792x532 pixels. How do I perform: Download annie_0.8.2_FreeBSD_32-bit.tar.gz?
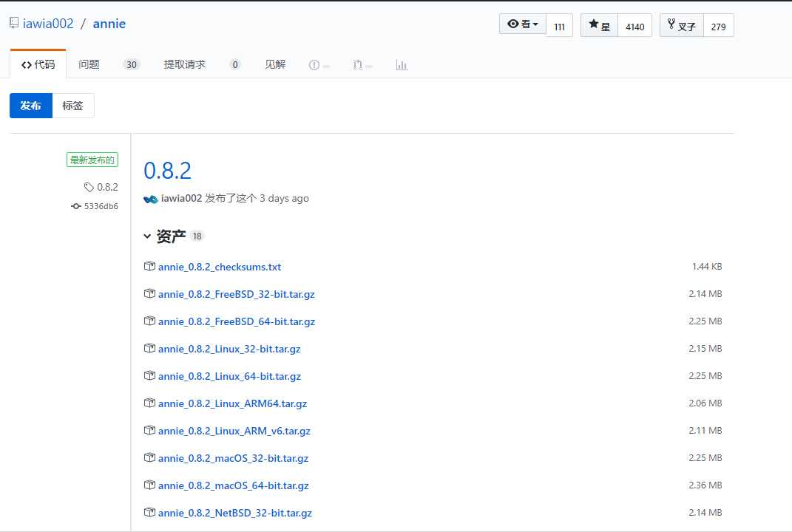click(237, 294)
